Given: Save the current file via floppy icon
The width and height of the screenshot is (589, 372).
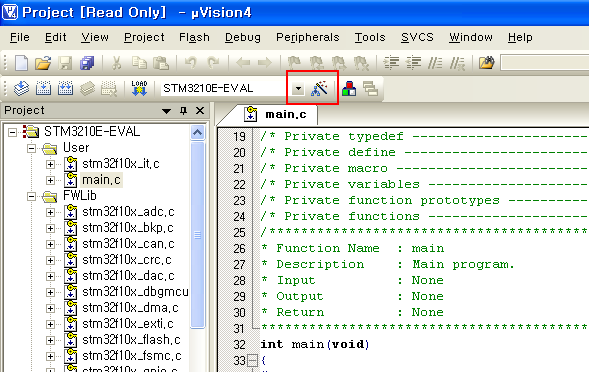Looking at the screenshot, I should (x=65, y=63).
